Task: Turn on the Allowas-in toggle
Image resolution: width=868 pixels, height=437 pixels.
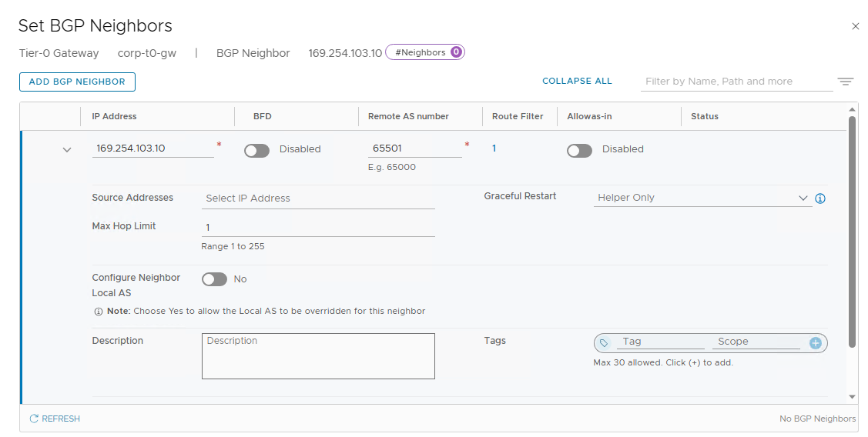Action: coord(580,151)
